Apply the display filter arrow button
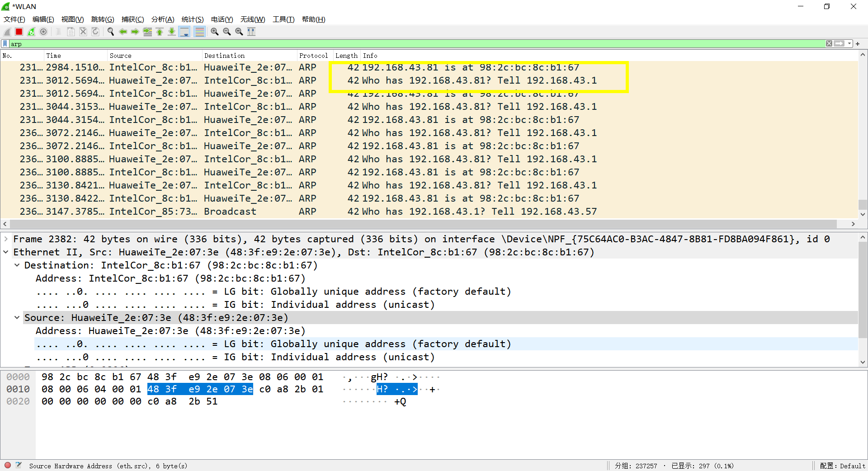Viewport: 868px width, 471px height. [x=840, y=44]
